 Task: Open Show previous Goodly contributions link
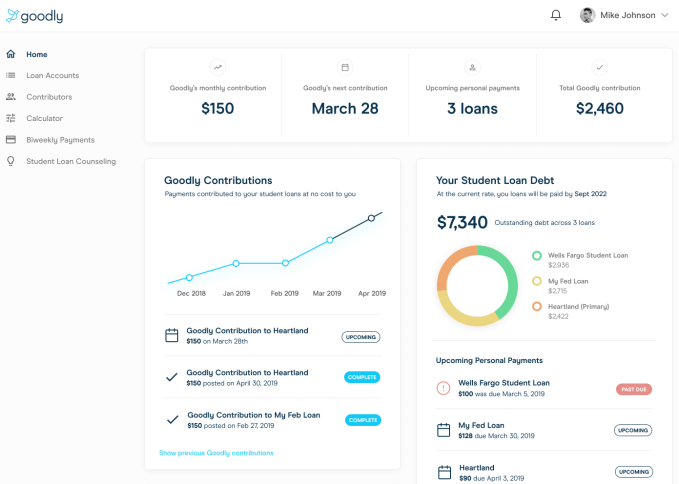(216, 453)
